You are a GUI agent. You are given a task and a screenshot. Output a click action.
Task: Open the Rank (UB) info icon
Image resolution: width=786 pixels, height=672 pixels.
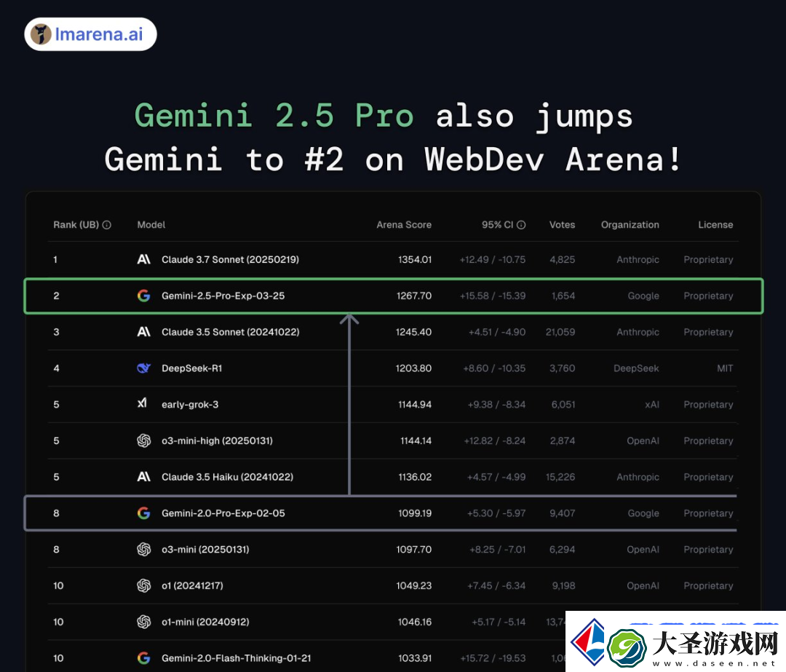click(107, 225)
